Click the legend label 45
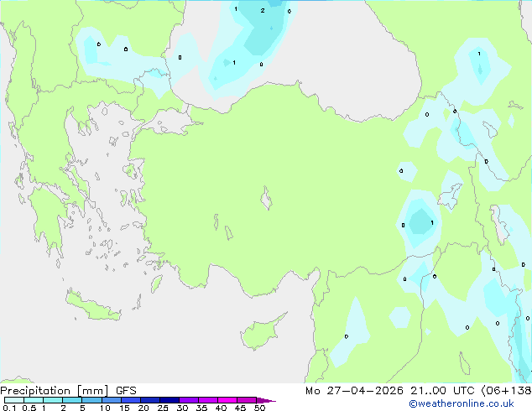Screen dimensions: 532x411 240,408
